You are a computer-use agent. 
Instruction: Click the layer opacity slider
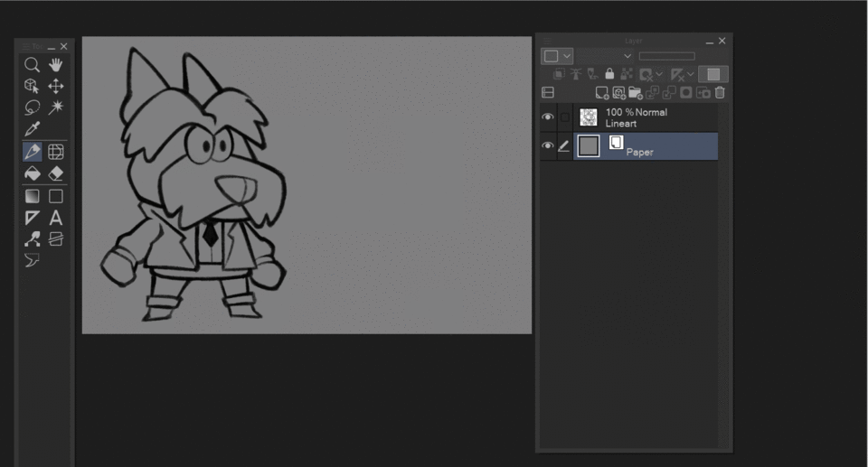pos(666,56)
